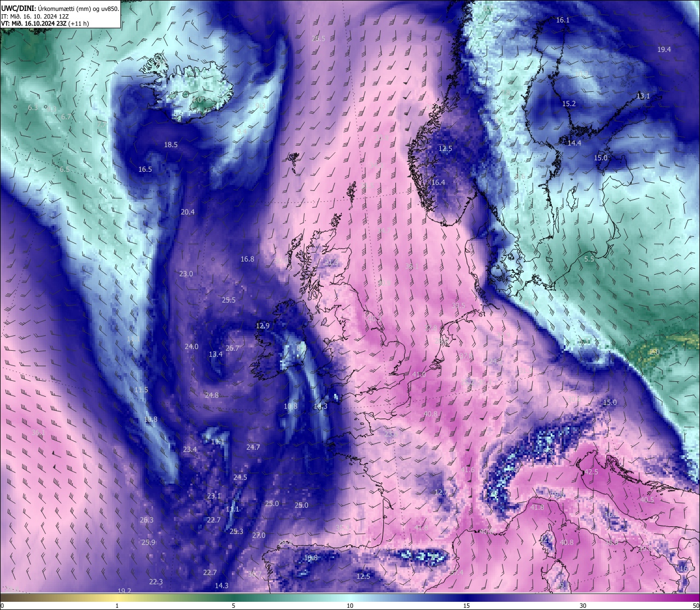The image size is (700, 610).
Task: Click the legend tick label 30
Action: pos(583,606)
